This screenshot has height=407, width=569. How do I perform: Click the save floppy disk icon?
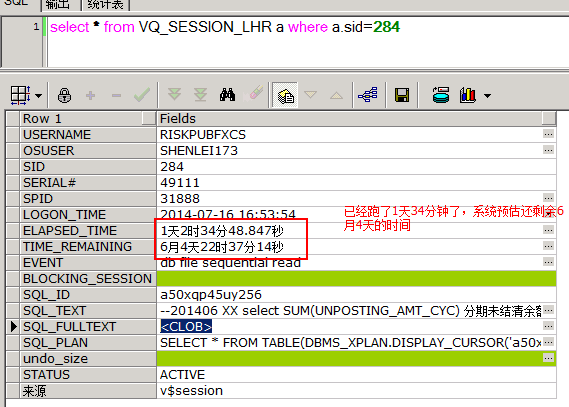402,95
